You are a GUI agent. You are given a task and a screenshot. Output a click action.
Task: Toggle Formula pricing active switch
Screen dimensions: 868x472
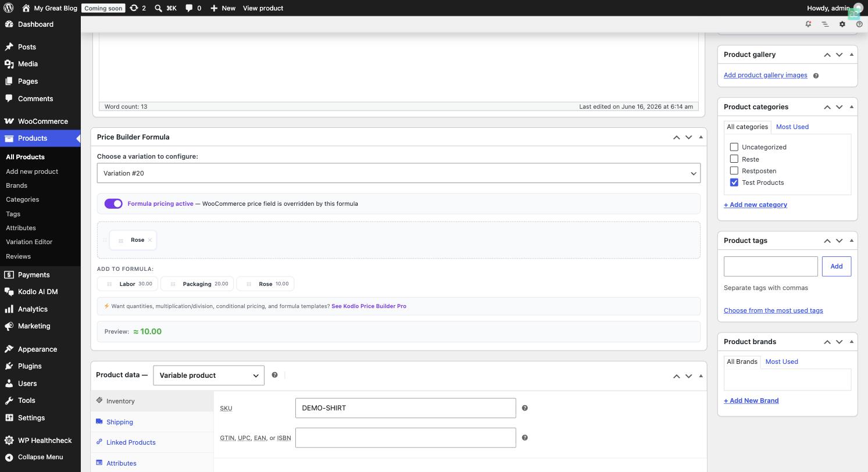coord(113,203)
